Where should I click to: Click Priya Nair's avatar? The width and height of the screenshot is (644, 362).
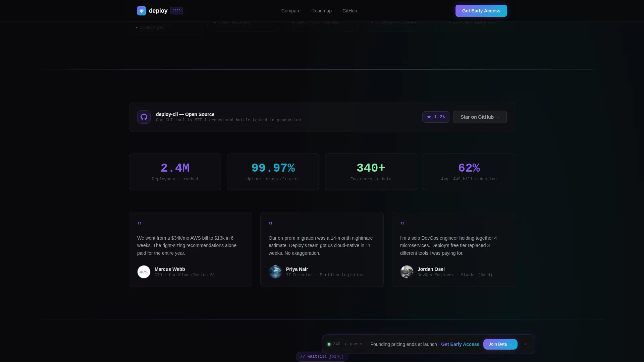click(275, 272)
